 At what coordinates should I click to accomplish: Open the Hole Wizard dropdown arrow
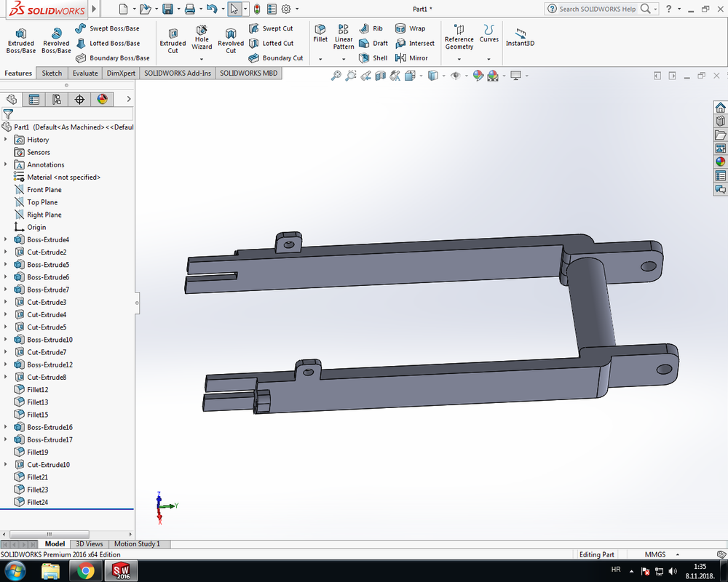(x=202, y=59)
